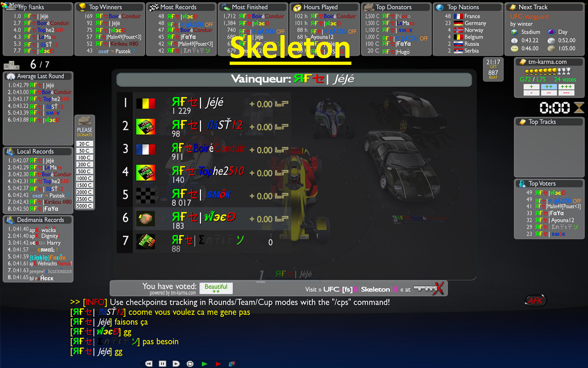Click the Beautiful ++ vote label

[x=216, y=289]
